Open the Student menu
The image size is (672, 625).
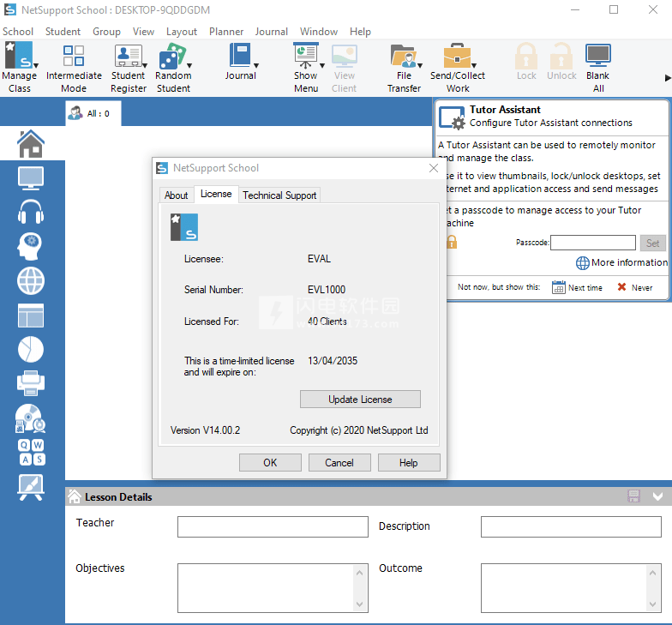(x=63, y=32)
